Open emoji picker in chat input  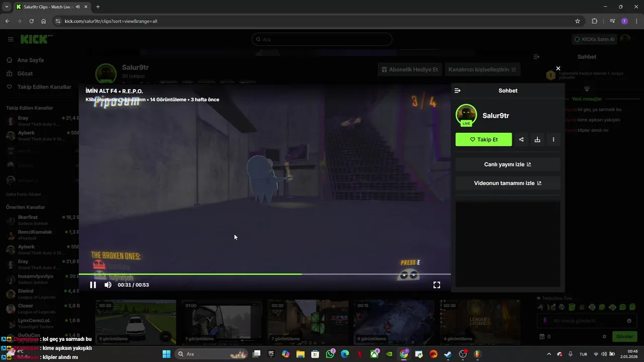tap(629, 321)
